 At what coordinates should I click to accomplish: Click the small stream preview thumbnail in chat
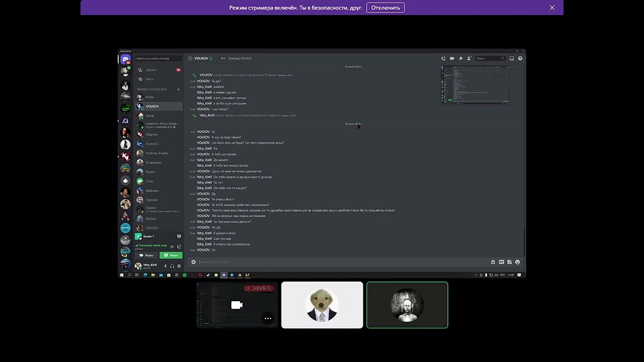475,85
